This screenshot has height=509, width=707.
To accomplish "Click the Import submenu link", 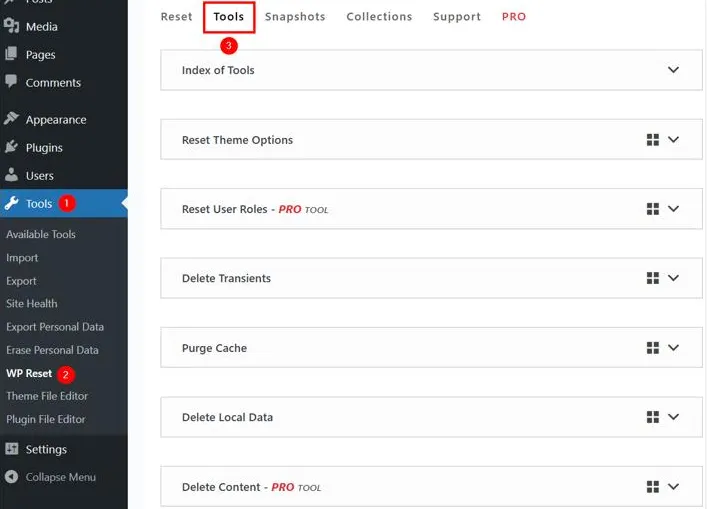I will tap(22, 258).
